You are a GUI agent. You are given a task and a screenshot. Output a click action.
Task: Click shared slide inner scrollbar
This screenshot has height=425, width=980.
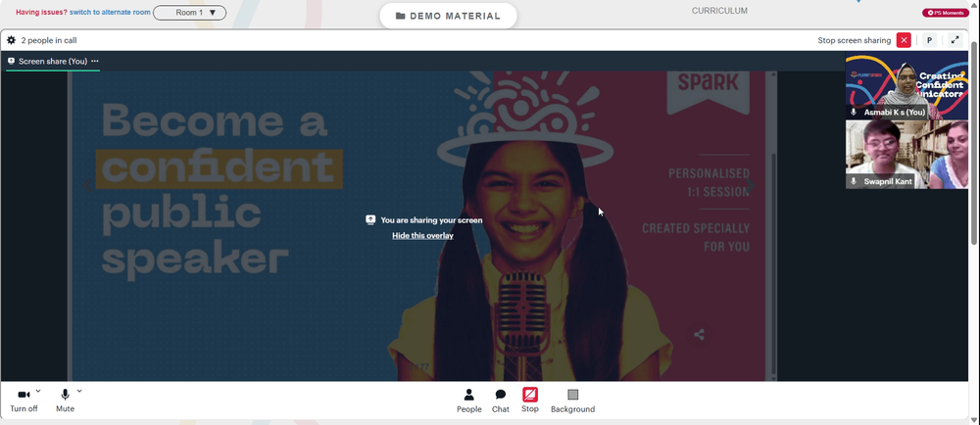[x=774, y=265]
